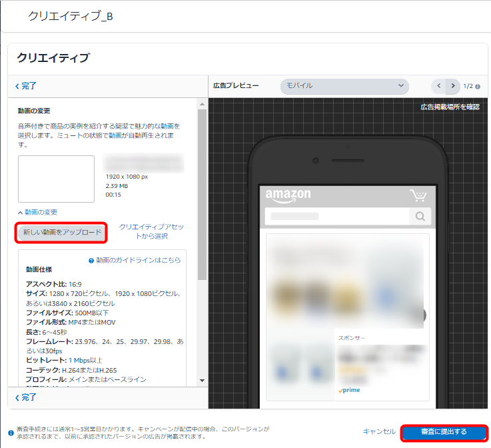Click the search magnifier icon in preview
Viewport: 491px width, 448px height.
(420, 216)
